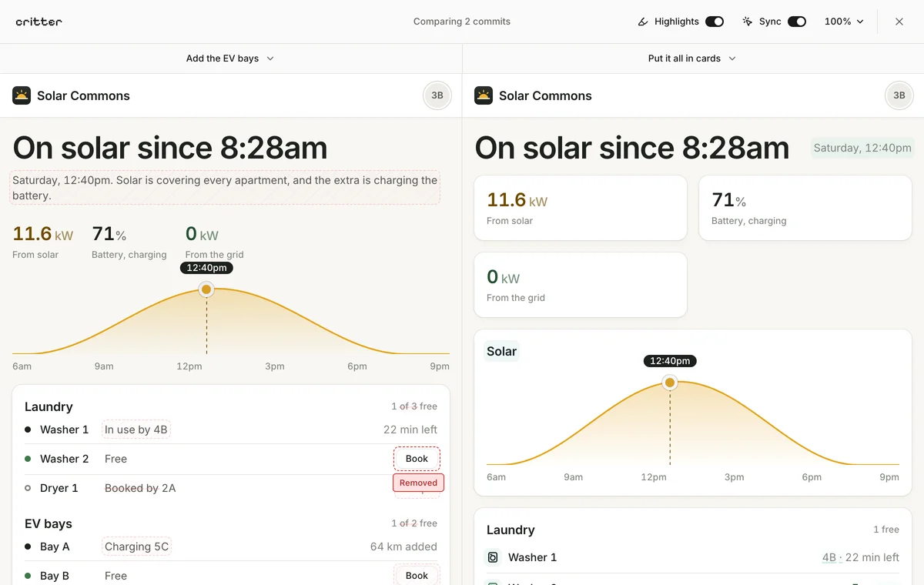Open the 3B avatar in right pane
This screenshot has height=585, width=924.
pyautogui.click(x=899, y=95)
